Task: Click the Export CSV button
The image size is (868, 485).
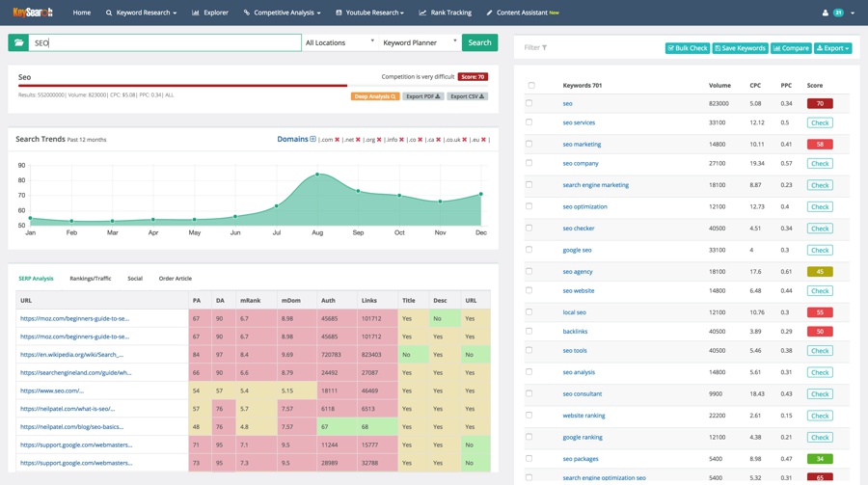Action: tap(467, 96)
